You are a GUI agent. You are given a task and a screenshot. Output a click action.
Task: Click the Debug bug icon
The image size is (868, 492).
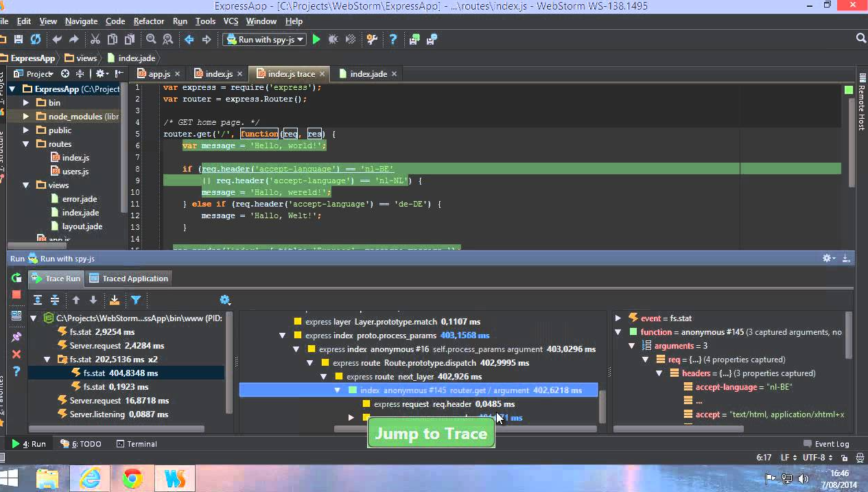(x=333, y=40)
